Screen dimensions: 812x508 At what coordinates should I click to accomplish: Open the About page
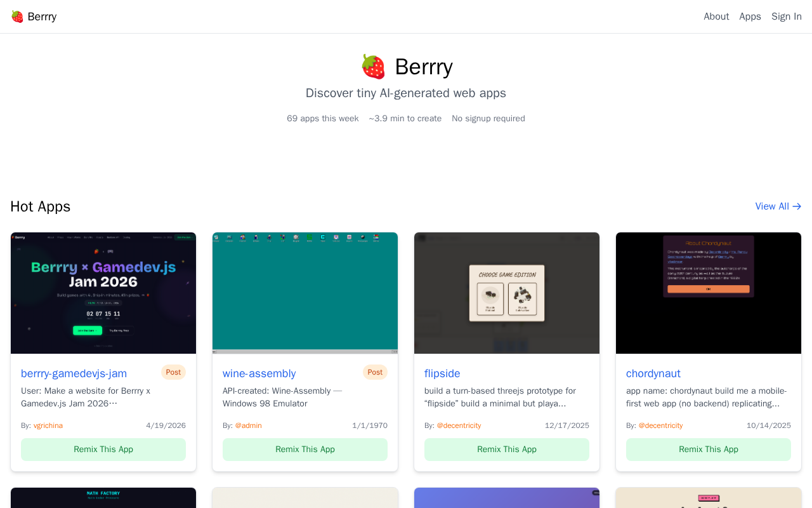[716, 17]
